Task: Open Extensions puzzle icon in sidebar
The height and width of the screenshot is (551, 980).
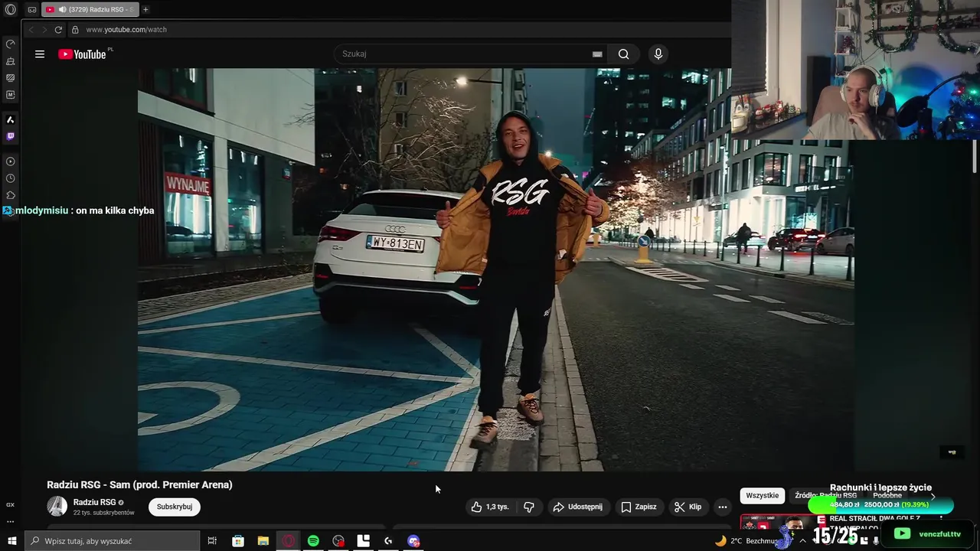Action: pyautogui.click(x=11, y=195)
